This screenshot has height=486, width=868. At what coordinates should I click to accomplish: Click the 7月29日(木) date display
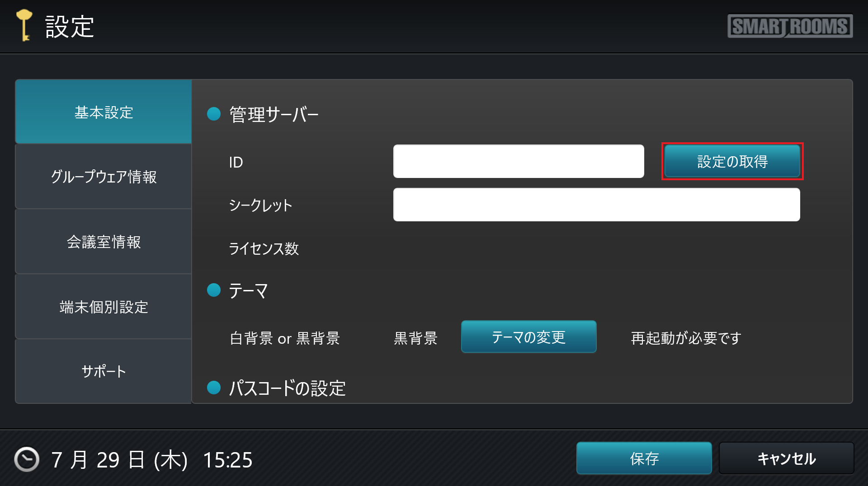coord(119,460)
